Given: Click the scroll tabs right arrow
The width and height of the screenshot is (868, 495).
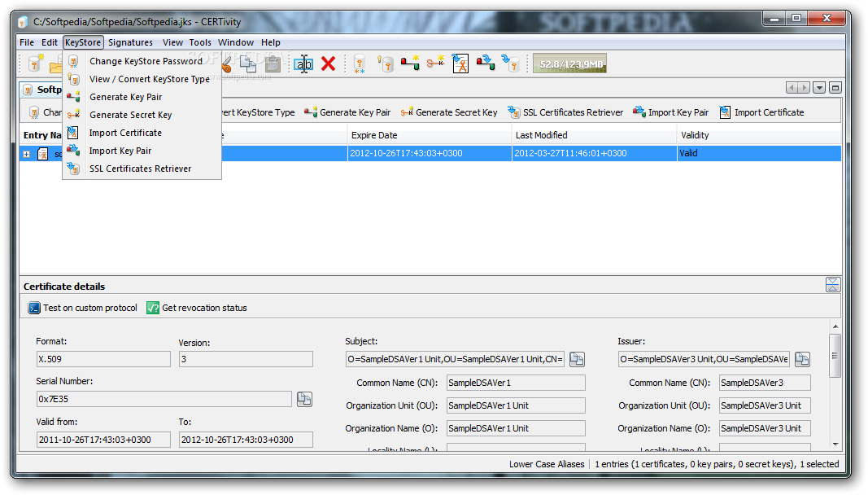Looking at the screenshot, I should [x=805, y=88].
